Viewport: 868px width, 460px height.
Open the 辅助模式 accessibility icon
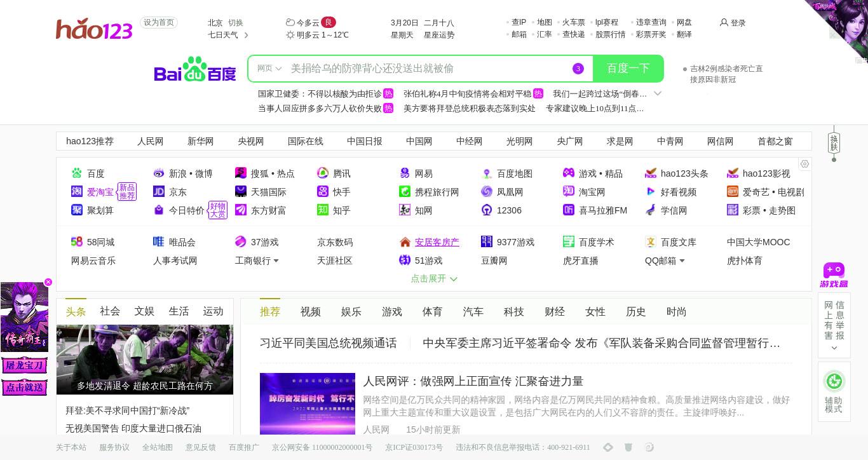click(834, 381)
